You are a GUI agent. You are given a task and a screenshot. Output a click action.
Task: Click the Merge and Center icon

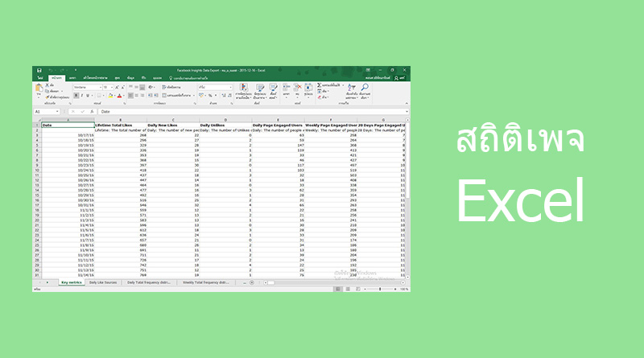click(x=164, y=96)
